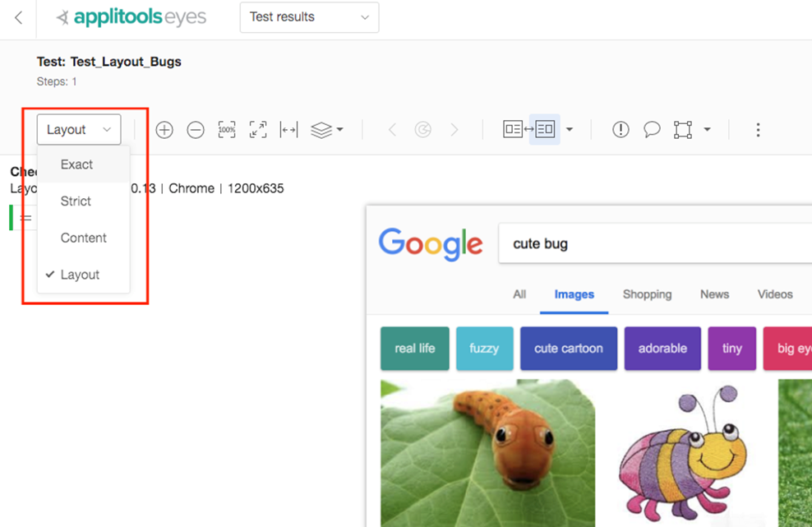Expand the region tool dropdown arrow
The height and width of the screenshot is (527, 812).
click(x=708, y=129)
